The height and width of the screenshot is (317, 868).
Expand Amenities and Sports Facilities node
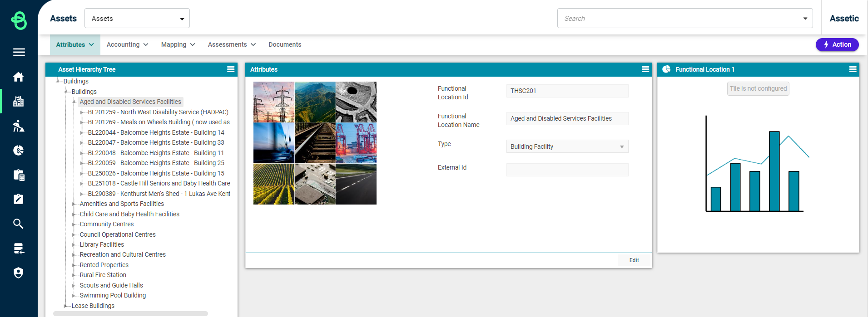click(74, 204)
